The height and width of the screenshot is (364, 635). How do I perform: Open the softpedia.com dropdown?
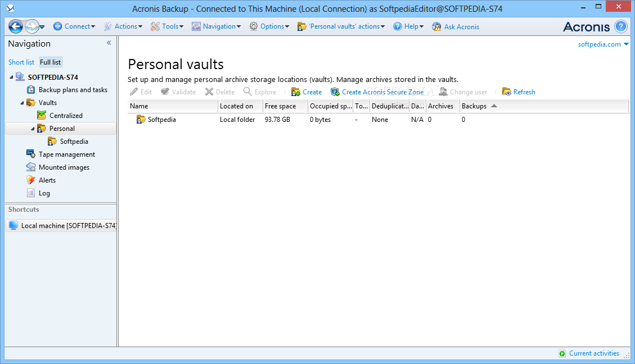click(x=603, y=44)
